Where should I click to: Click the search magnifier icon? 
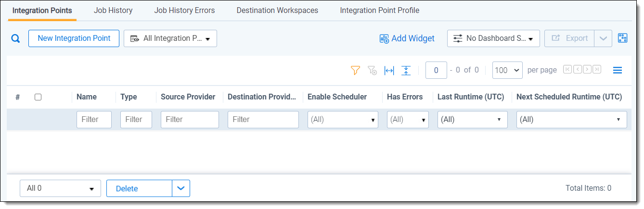[15, 39]
